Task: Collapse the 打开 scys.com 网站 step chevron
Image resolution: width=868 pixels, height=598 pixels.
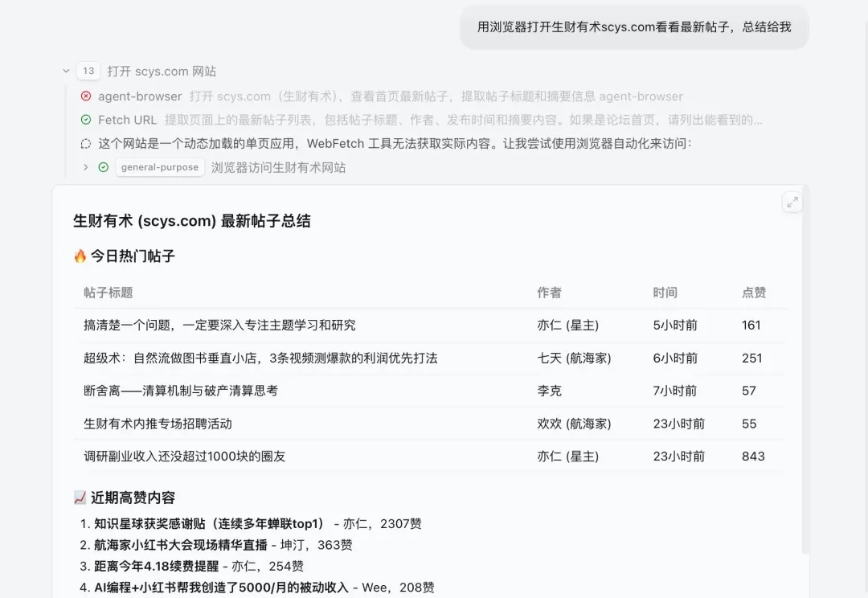Action: 67,71
